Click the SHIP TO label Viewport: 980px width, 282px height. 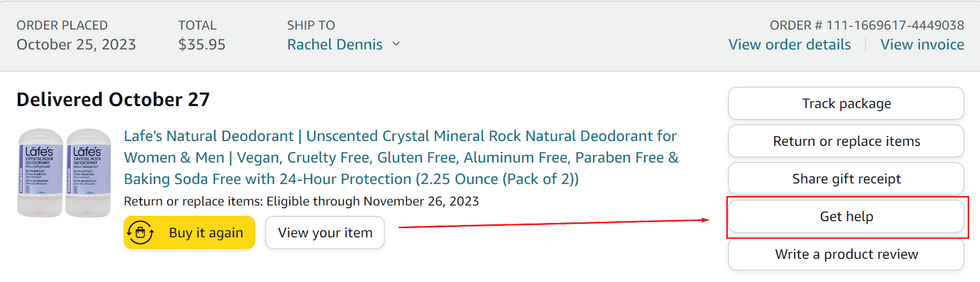click(x=311, y=25)
